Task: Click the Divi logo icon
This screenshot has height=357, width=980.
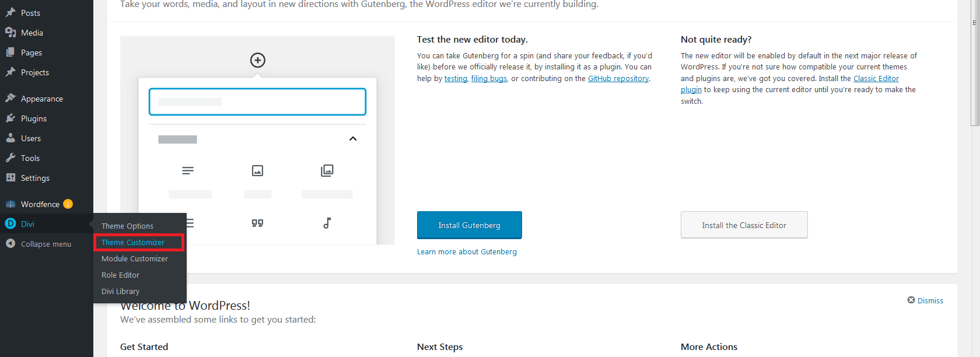Action: pyautogui.click(x=10, y=224)
